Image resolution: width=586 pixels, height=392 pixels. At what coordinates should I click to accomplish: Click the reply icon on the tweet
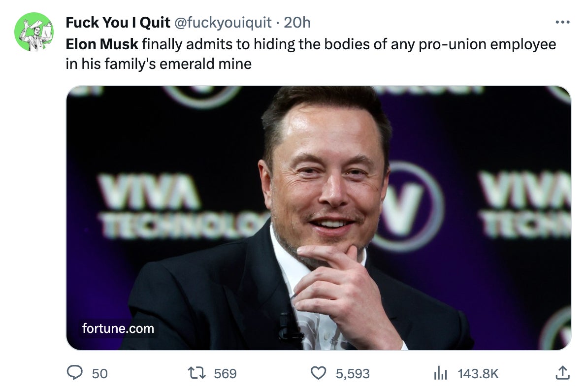click(75, 373)
